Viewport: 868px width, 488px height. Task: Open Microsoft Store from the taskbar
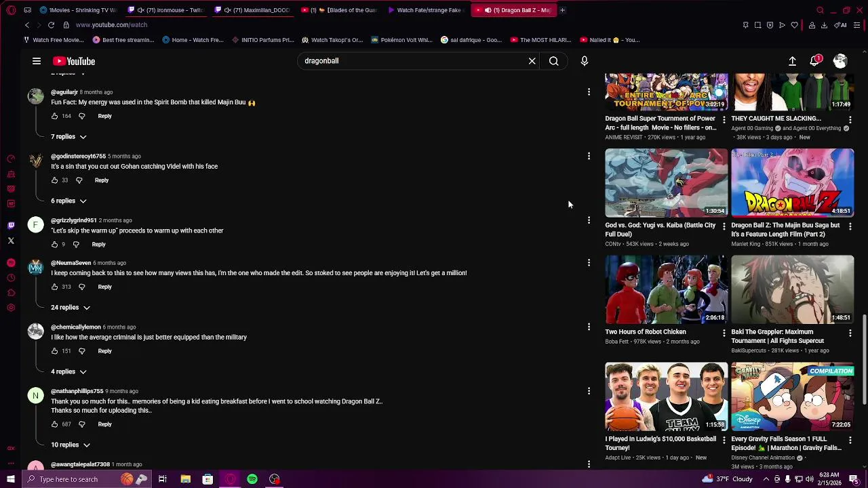click(208, 479)
